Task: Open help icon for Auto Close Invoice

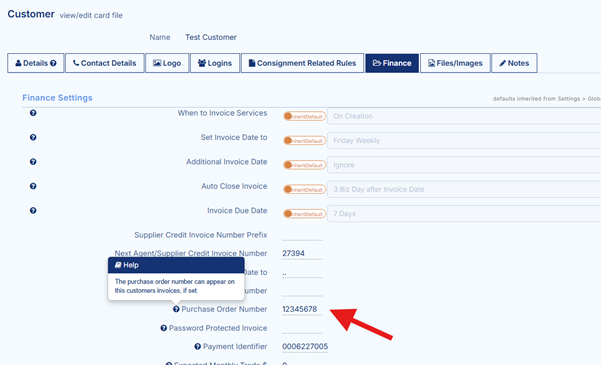Action: (x=33, y=186)
